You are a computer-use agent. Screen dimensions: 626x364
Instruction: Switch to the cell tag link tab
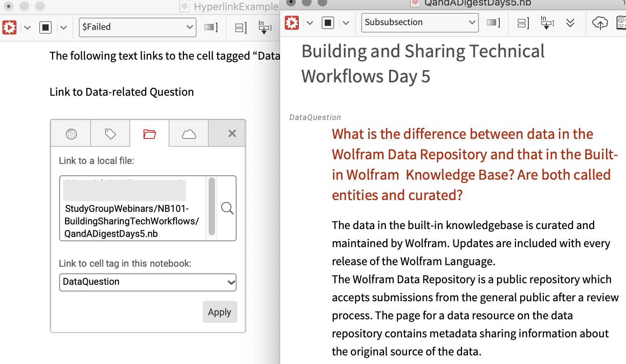coord(110,134)
